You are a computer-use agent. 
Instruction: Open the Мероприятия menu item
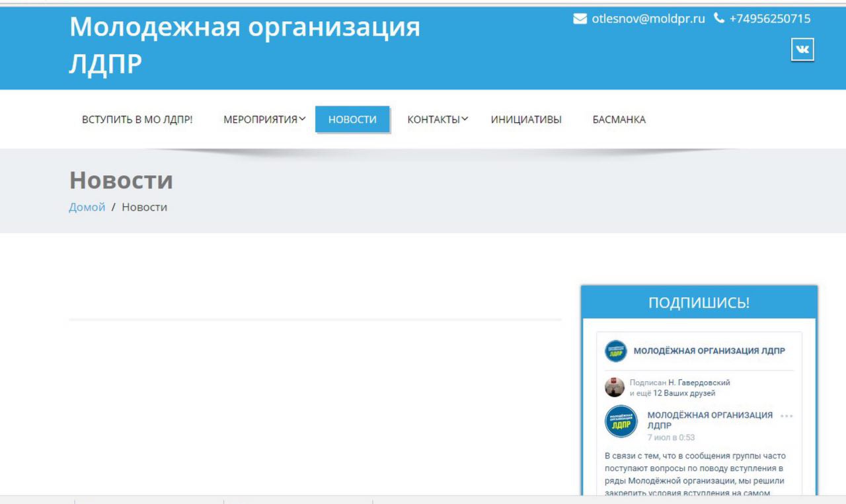coord(260,120)
